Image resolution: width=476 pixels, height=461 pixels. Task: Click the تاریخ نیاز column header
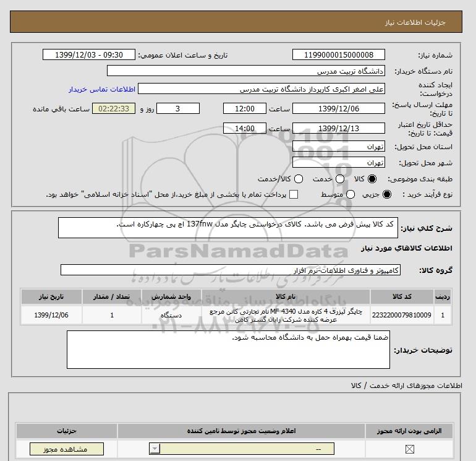[x=51, y=296]
